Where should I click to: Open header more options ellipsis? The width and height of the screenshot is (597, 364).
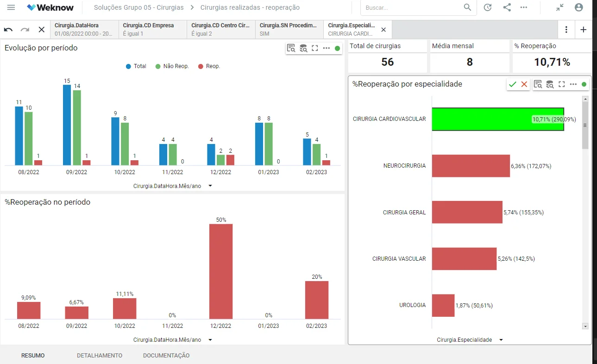524,7
